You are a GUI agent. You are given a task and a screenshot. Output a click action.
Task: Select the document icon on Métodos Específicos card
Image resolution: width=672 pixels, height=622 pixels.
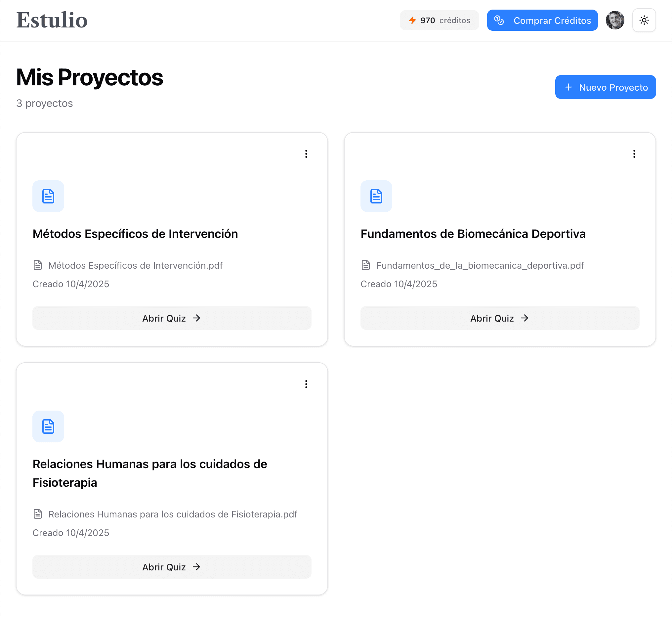48,196
